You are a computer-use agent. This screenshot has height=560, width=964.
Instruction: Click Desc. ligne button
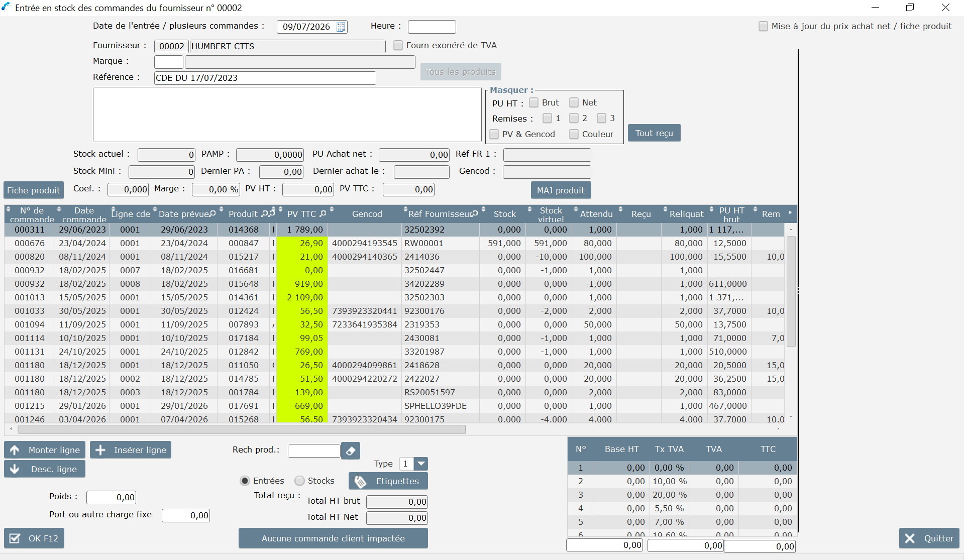[x=45, y=469]
